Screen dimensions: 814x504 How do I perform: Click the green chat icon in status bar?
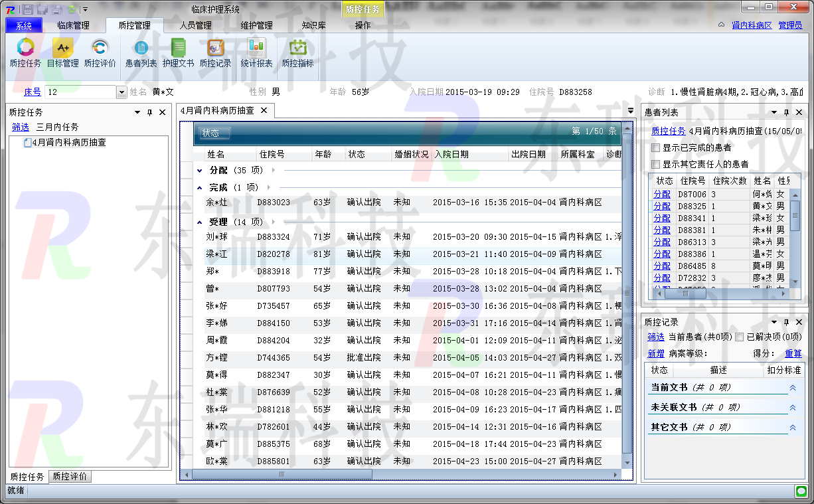pos(801,491)
